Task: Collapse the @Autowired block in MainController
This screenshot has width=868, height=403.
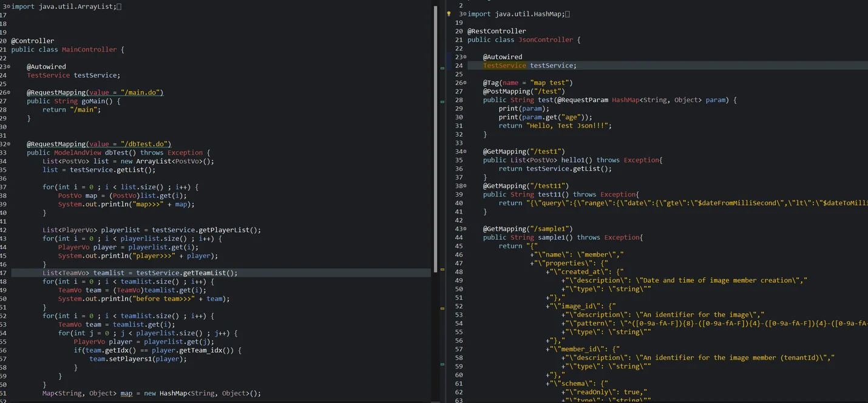Action: point(8,67)
